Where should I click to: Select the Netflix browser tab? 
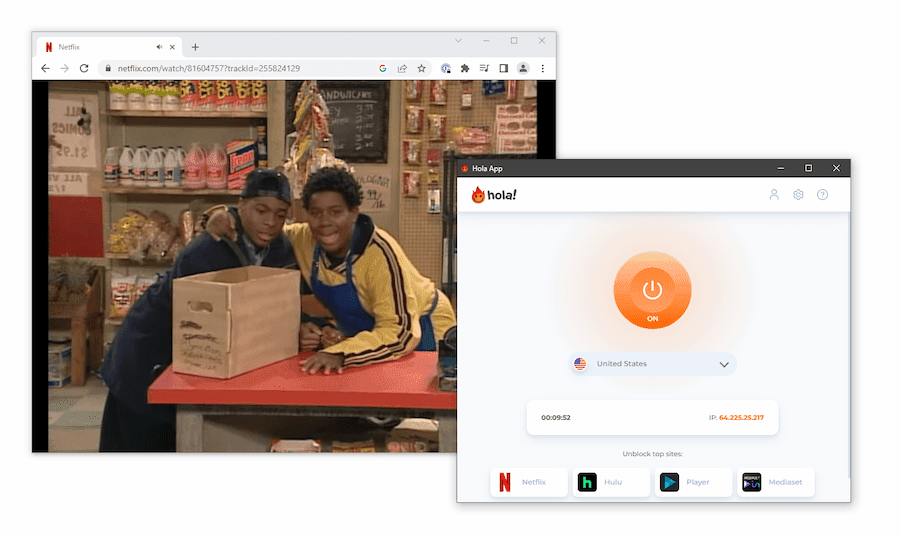pos(109,47)
